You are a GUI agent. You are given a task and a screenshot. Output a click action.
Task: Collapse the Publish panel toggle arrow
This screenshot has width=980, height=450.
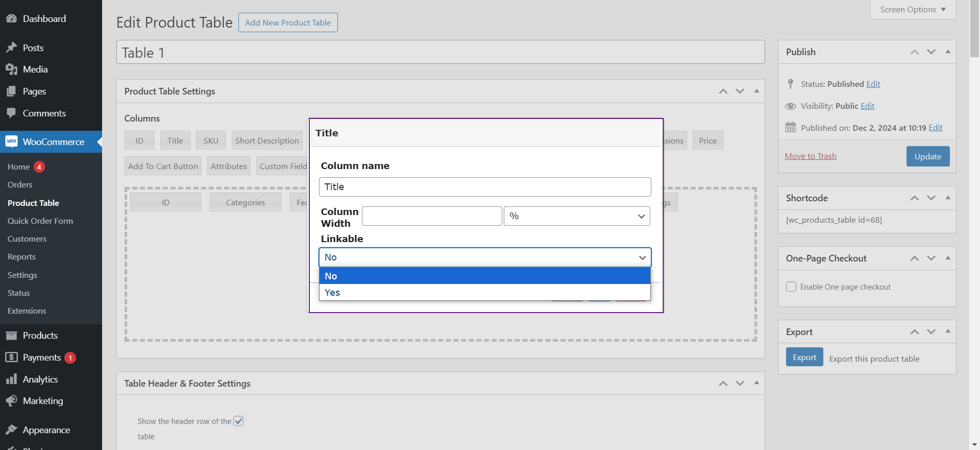(x=948, y=52)
